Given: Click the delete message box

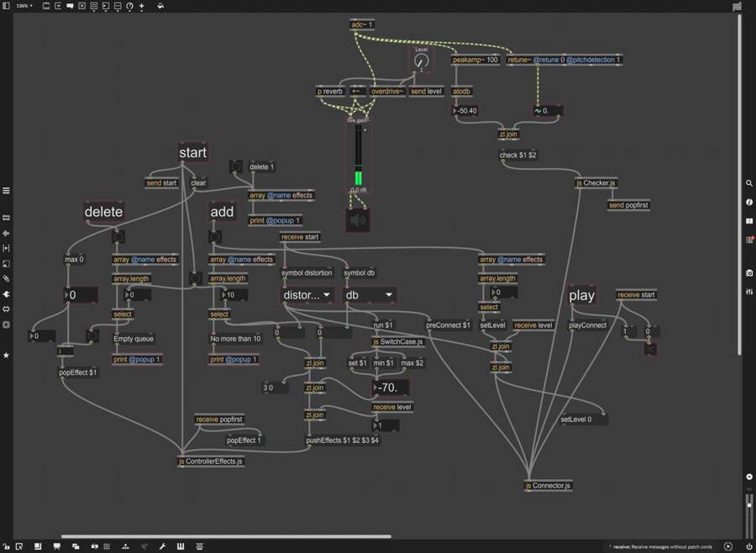Looking at the screenshot, I should (x=103, y=212).
